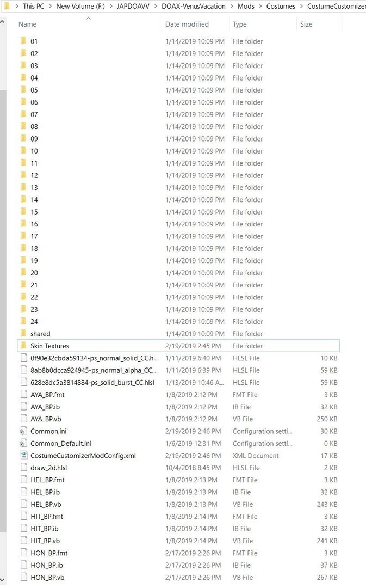Screen dimensions: 366x588
Task: Click the 10/4/2018 8:45 PM date cell
Action: pos(193,468)
